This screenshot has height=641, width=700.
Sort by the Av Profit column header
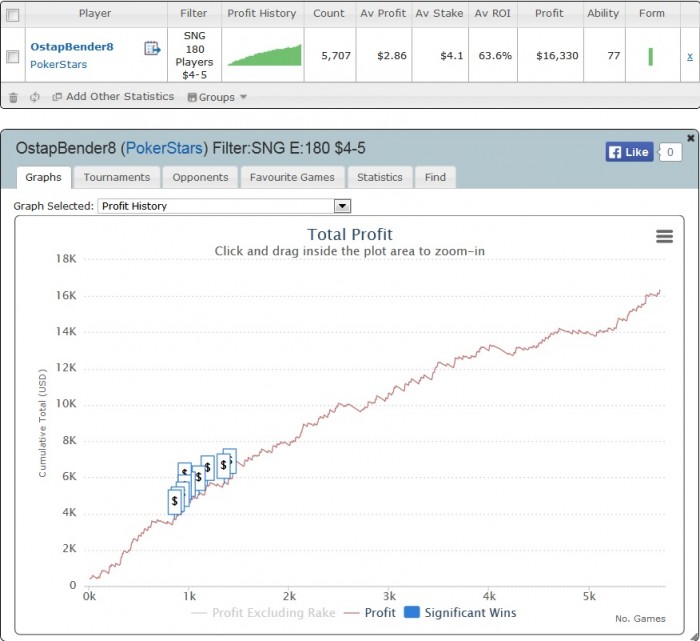coord(383,13)
